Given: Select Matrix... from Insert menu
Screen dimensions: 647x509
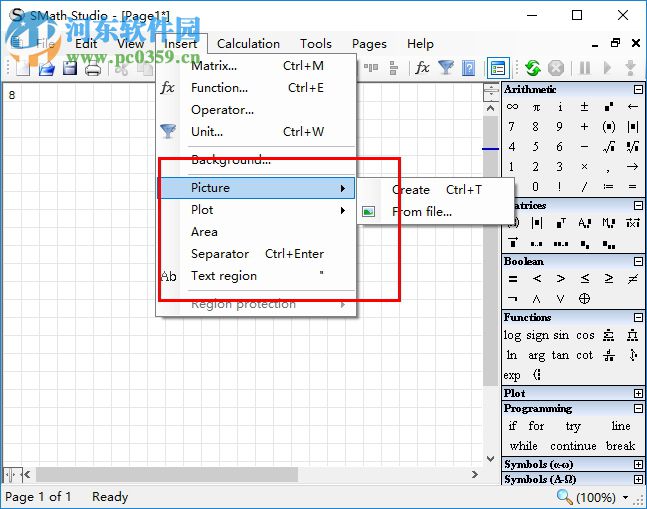Looking at the screenshot, I should (256, 66).
